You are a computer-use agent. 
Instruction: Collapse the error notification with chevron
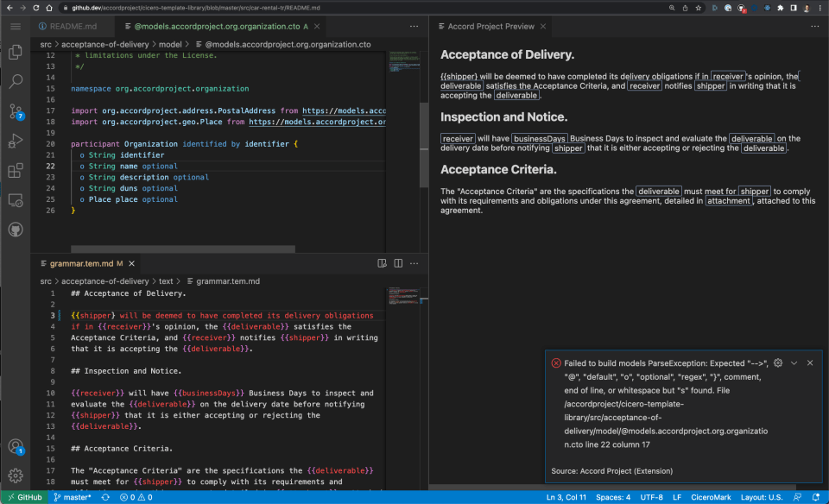coord(794,363)
